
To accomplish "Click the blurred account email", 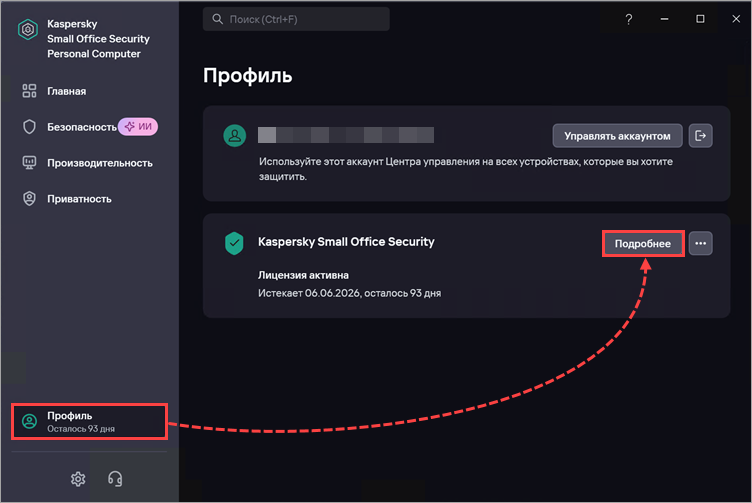I will point(346,135).
